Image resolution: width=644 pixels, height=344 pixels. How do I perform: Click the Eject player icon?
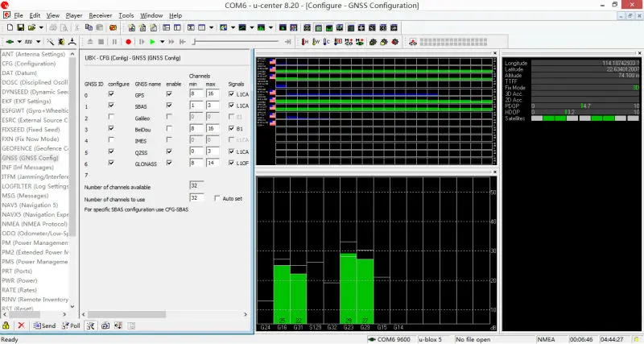(x=90, y=42)
